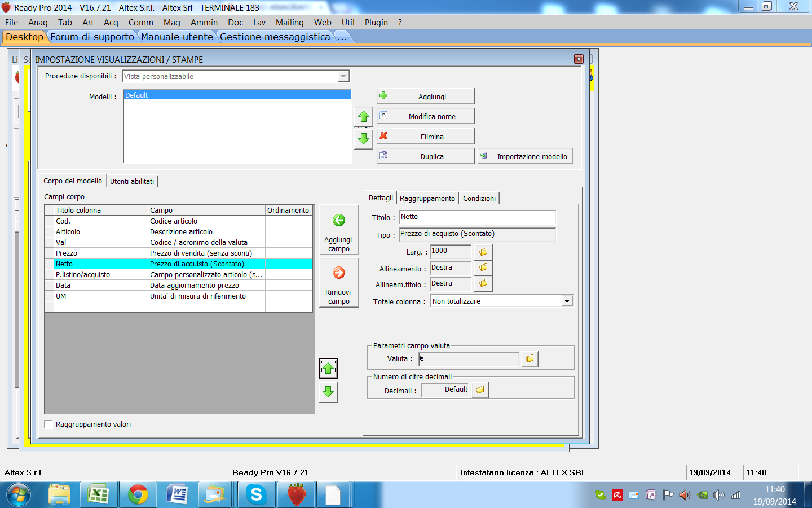Open Procedure disponibili dropdown
The width and height of the screenshot is (812, 508).
point(343,76)
